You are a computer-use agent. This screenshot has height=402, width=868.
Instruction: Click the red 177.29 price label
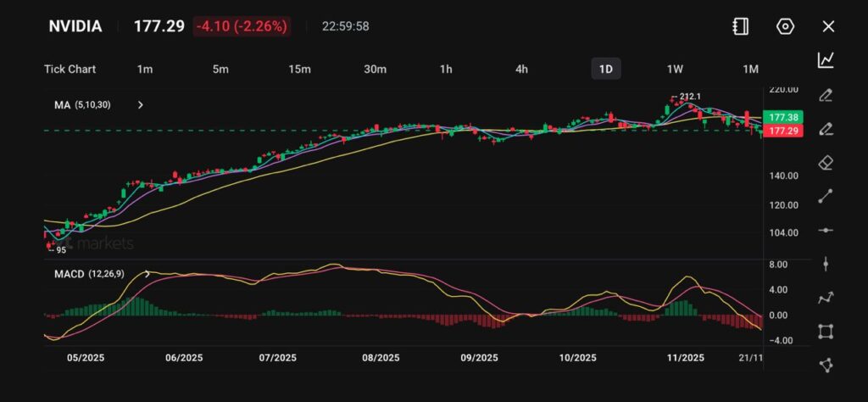pos(781,131)
